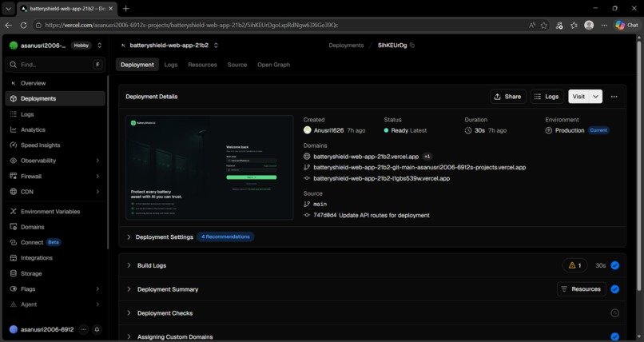The width and height of the screenshot is (644, 342).
Task: Open the batteryshield-web-app-21b2-i1gbs539w.vercel.app link
Action: pos(382,179)
